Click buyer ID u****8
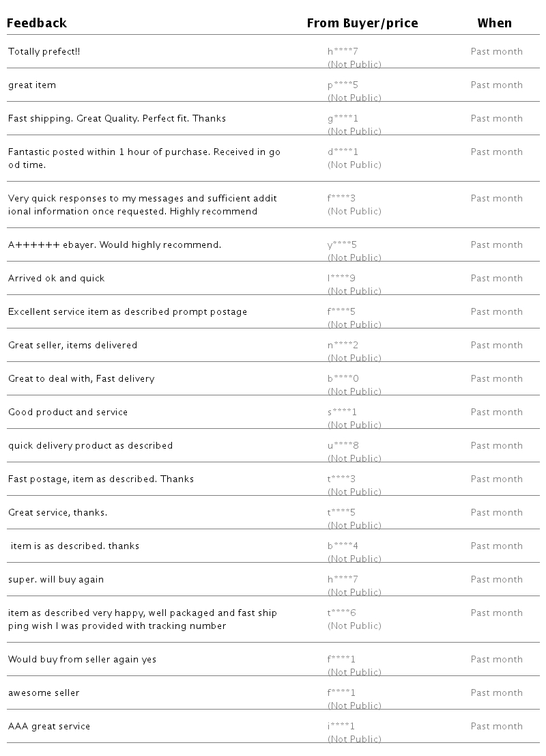This screenshot has width=546, height=756. (x=343, y=445)
